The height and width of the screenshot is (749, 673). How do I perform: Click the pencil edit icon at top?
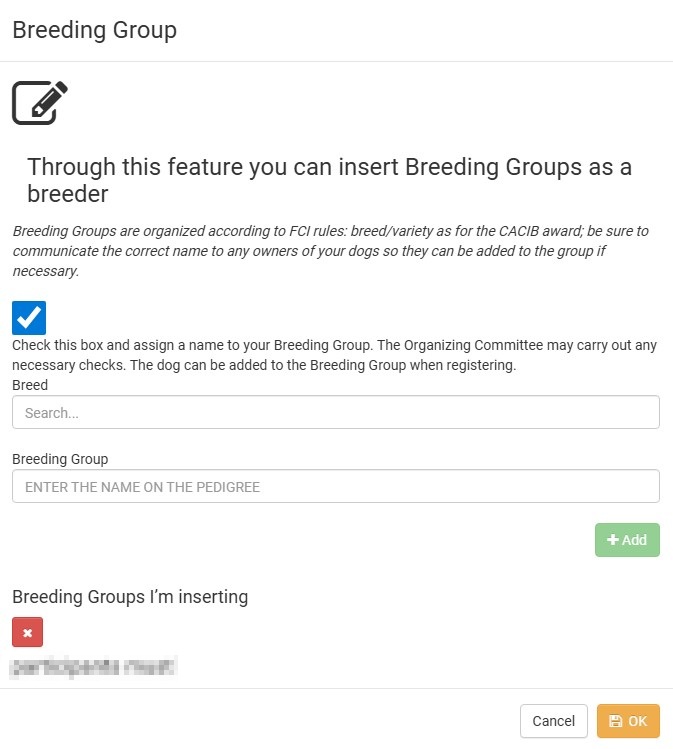pyautogui.click(x=40, y=102)
